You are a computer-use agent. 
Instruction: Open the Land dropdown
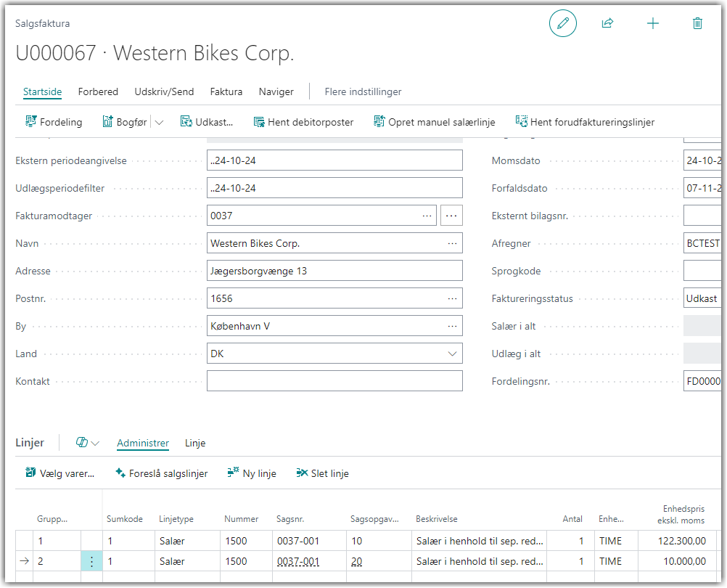pyautogui.click(x=453, y=354)
